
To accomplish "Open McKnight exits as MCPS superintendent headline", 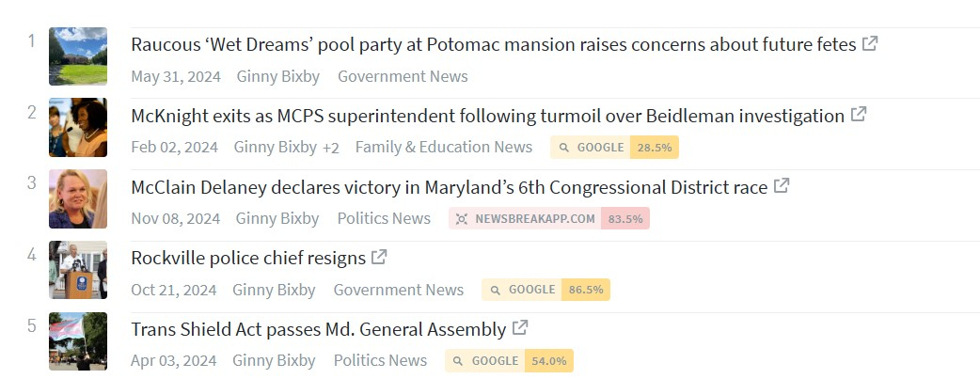I will click(x=487, y=116).
